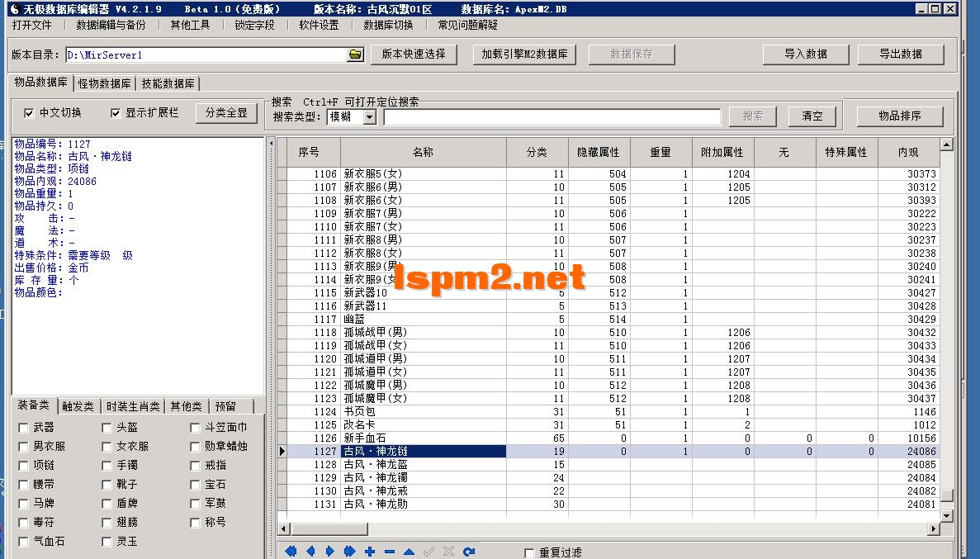Check the 斗笠面巾 checkbox
This screenshot has width=980, height=559.
coord(195,428)
